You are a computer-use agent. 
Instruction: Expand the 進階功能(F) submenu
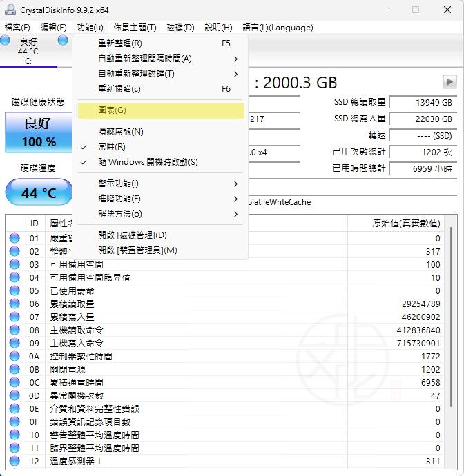click(x=161, y=199)
